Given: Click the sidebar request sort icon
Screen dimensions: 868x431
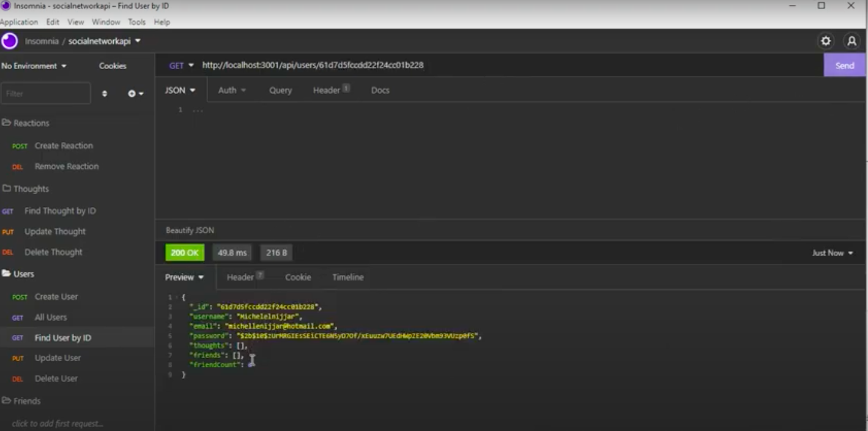Looking at the screenshot, I should 104,92.
